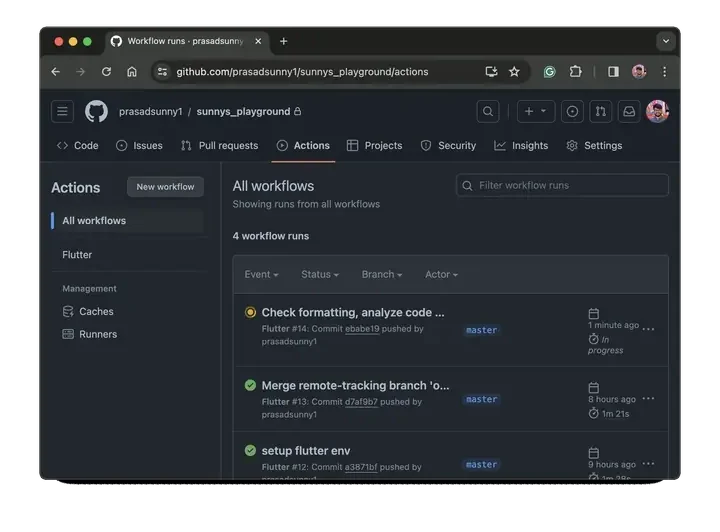
Task: Switch to the Pull requests tab
Action: point(219,146)
